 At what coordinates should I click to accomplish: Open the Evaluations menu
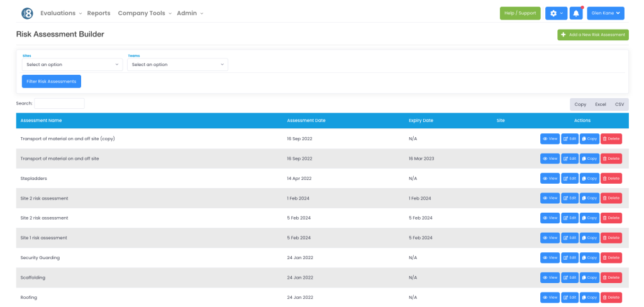tap(60, 13)
